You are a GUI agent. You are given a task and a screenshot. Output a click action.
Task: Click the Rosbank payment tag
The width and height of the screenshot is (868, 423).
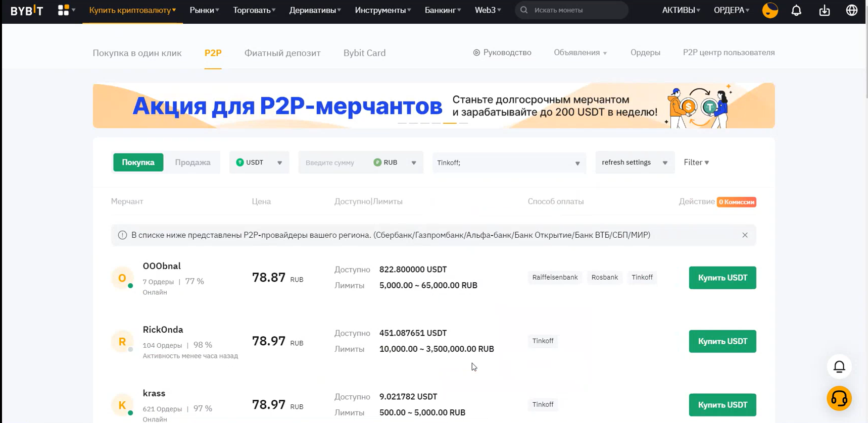(605, 277)
